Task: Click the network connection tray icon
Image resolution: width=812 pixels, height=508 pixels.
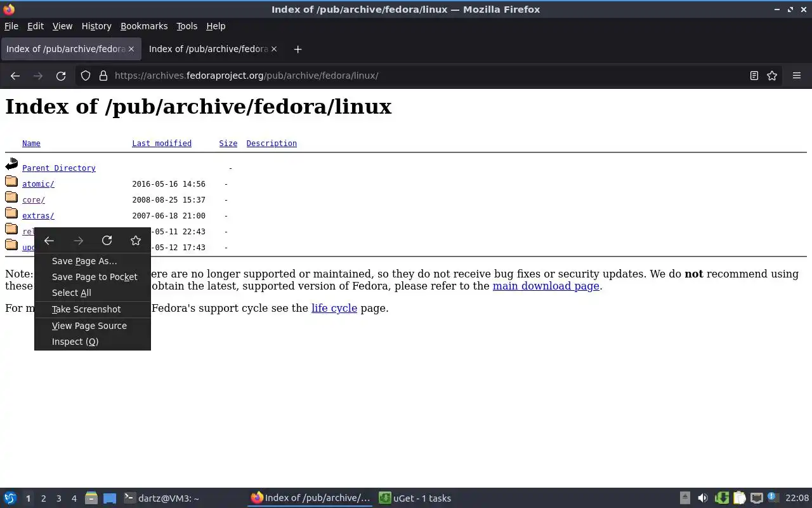Action: [x=756, y=498]
